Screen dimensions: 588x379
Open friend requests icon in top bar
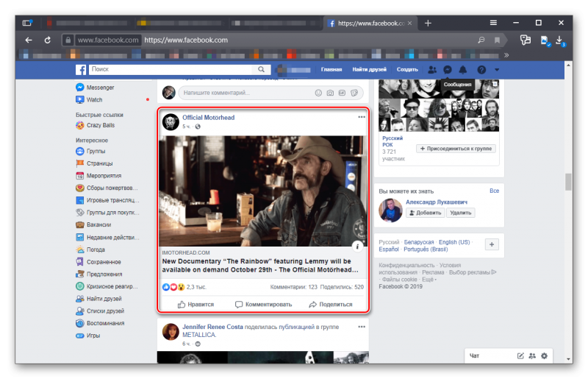point(432,69)
